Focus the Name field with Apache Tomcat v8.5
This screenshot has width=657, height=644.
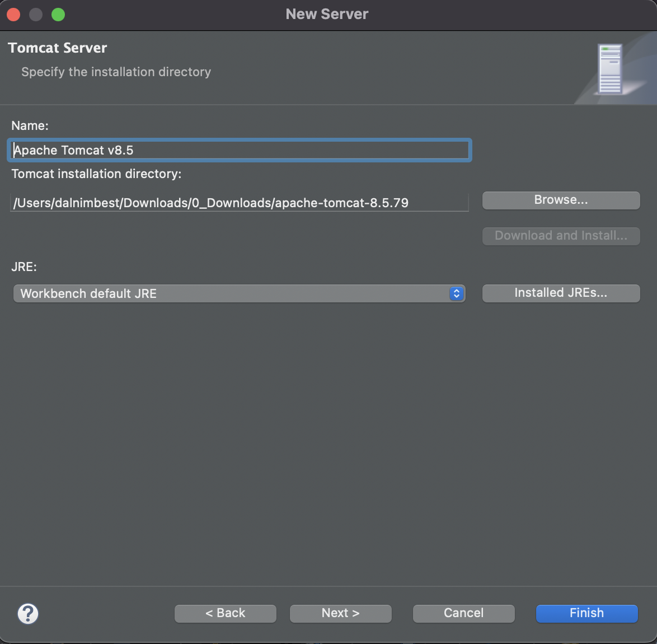point(240,150)
